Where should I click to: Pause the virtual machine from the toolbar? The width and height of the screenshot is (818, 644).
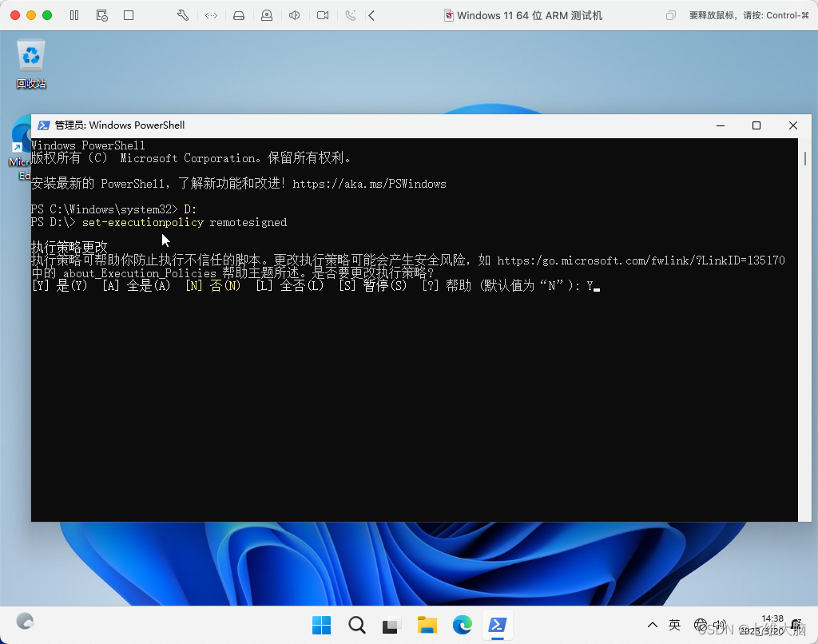click(x=74, y=15)
